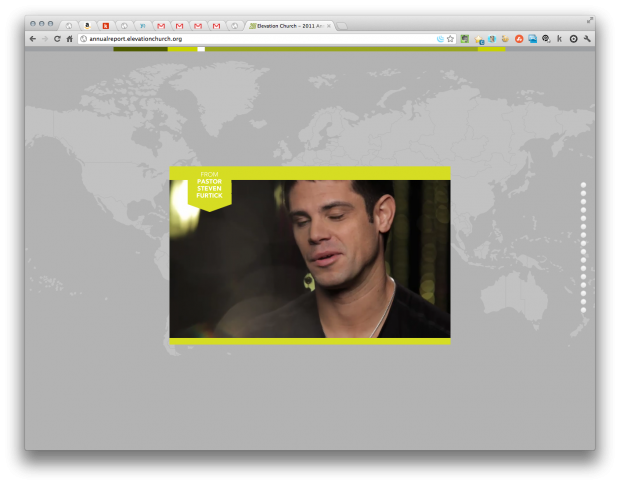
Task: Click the 'k' extension icon
Action: (560, 39)
